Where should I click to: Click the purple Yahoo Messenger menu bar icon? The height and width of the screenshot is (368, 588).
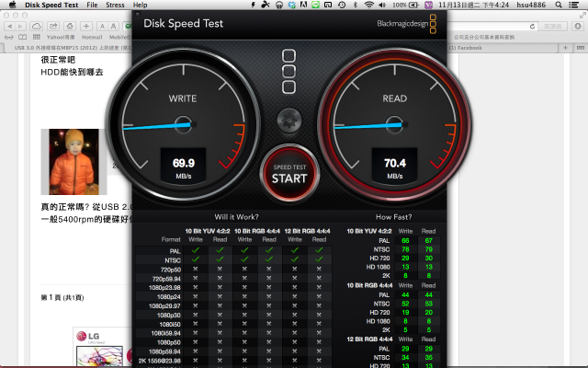pyautogui.click(x=429, y=5)
